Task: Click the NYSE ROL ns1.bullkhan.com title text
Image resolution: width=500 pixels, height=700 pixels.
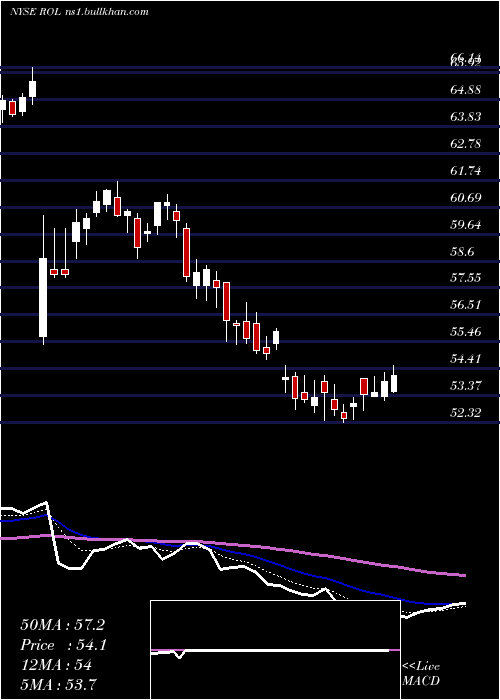Action: pos(79,12)
